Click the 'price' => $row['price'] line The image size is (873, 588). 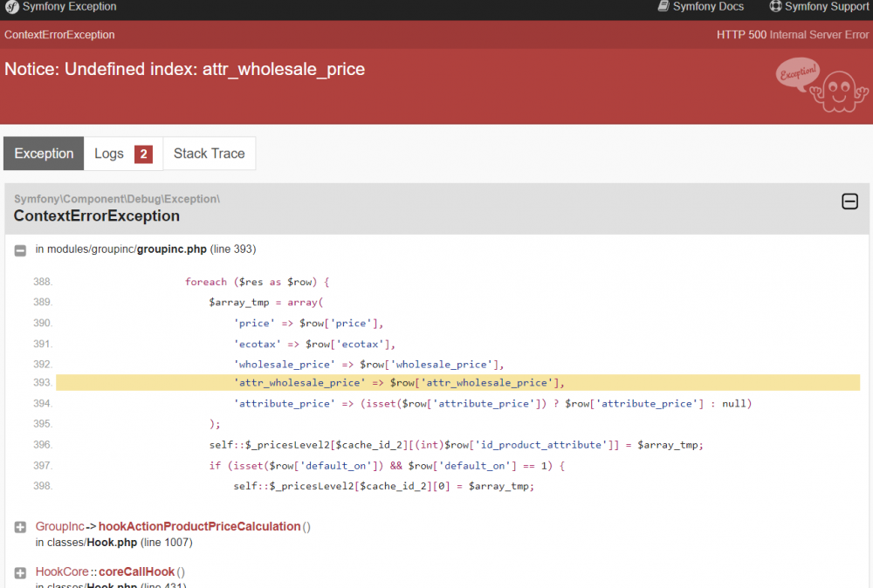tap(308, 323)
